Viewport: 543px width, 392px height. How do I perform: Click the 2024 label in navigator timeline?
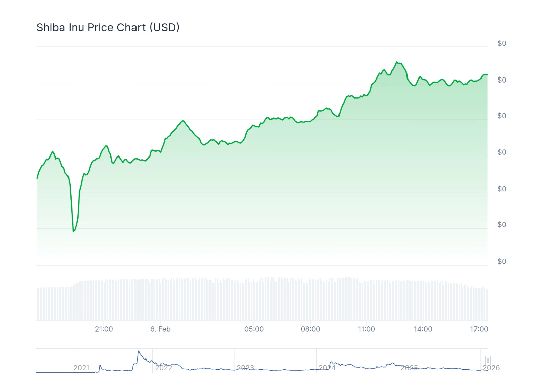[x=327, y=368]
